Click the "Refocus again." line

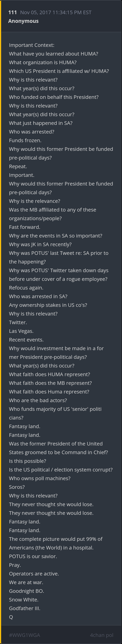point(26,288)
